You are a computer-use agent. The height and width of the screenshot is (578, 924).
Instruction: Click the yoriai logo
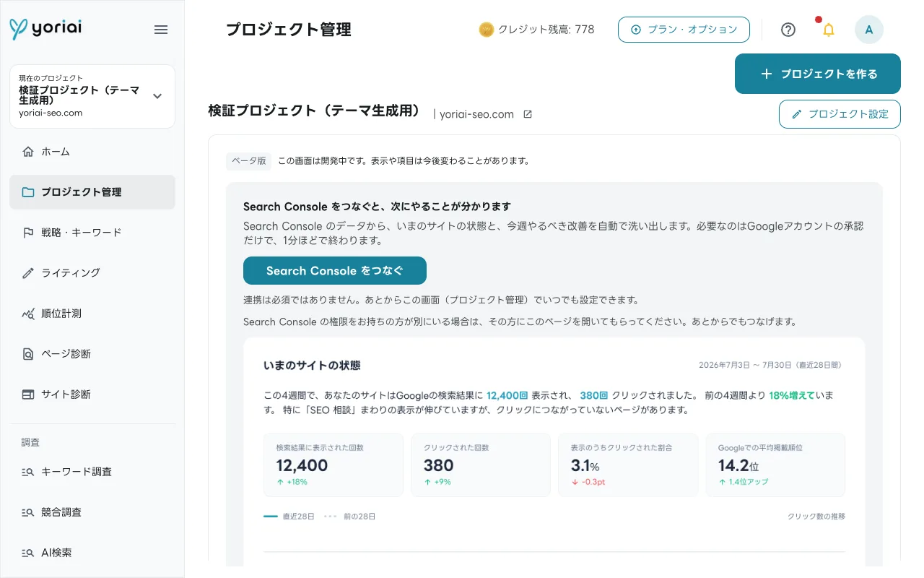click(x=45, y=29)
